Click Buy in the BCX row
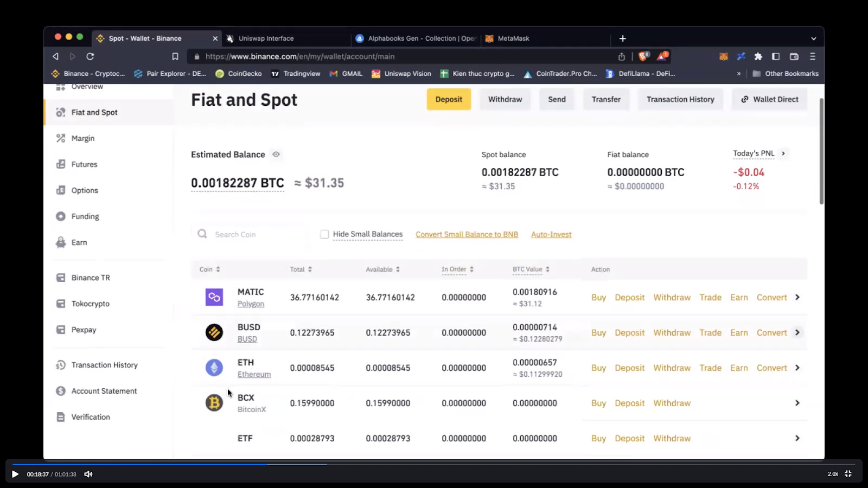This screenshot has width=868, height=488. point(598,403)
